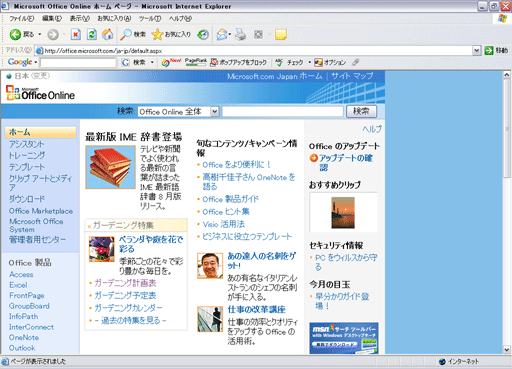
Task: Click in the Office Online search text field
Action: coord(283,112)
